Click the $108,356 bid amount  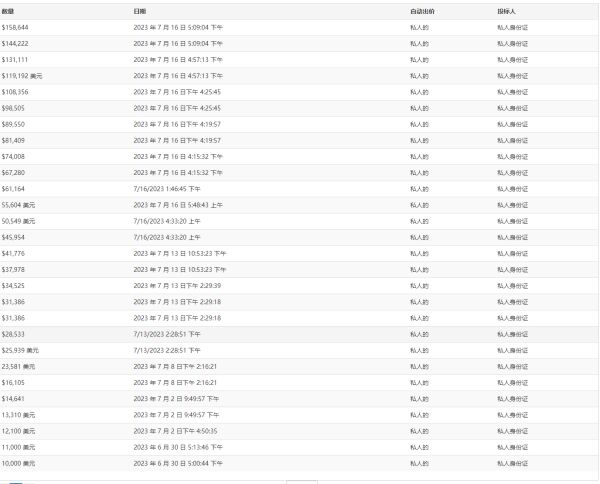[x=16, y=92]
